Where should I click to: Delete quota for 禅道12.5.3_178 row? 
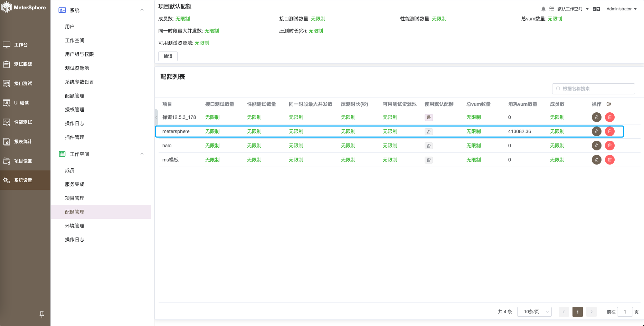pos(610,117)
